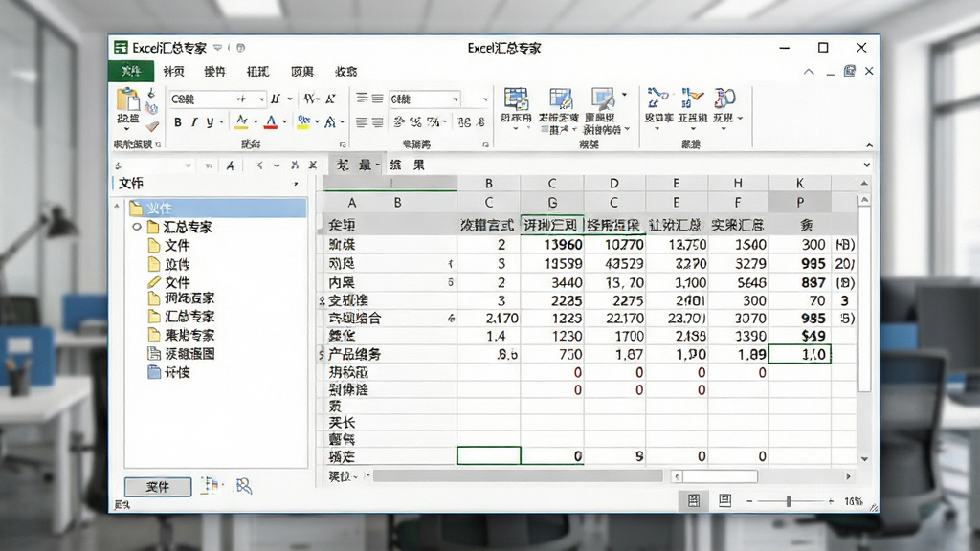Viewport: 980px width, 551px height.
Task: Select the cell containing 1700
Action: [614, 336]
